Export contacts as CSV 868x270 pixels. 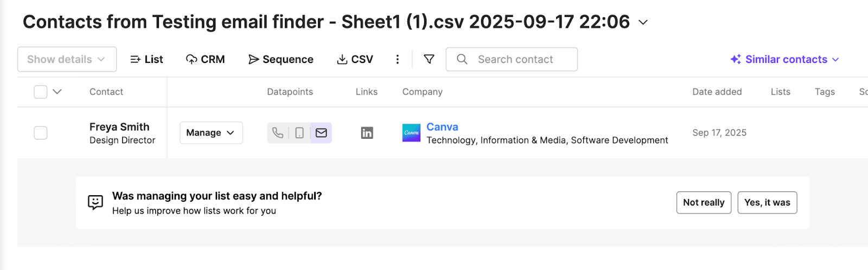[355, 59]
